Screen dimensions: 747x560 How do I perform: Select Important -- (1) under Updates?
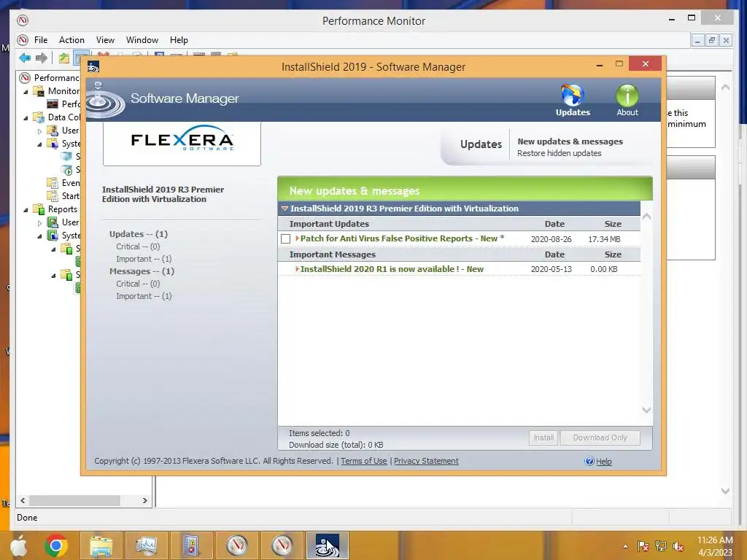[x=144, y=259]
